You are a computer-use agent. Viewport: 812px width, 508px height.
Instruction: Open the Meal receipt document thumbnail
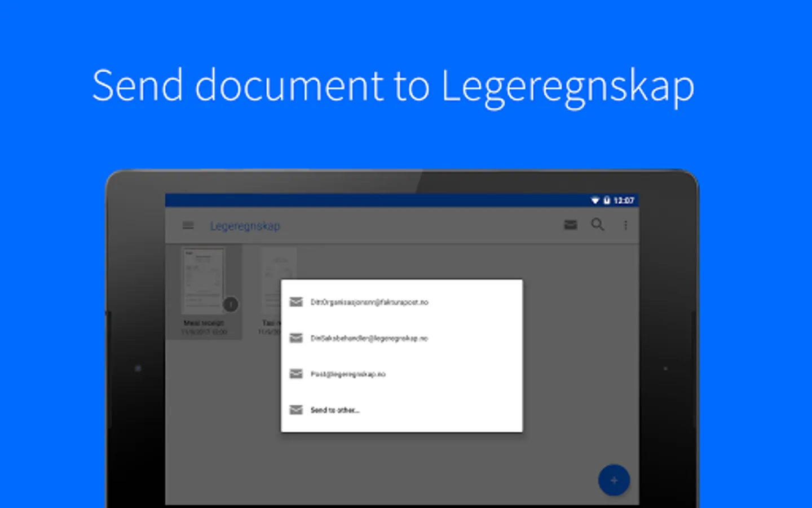click(x=203, y=281)
